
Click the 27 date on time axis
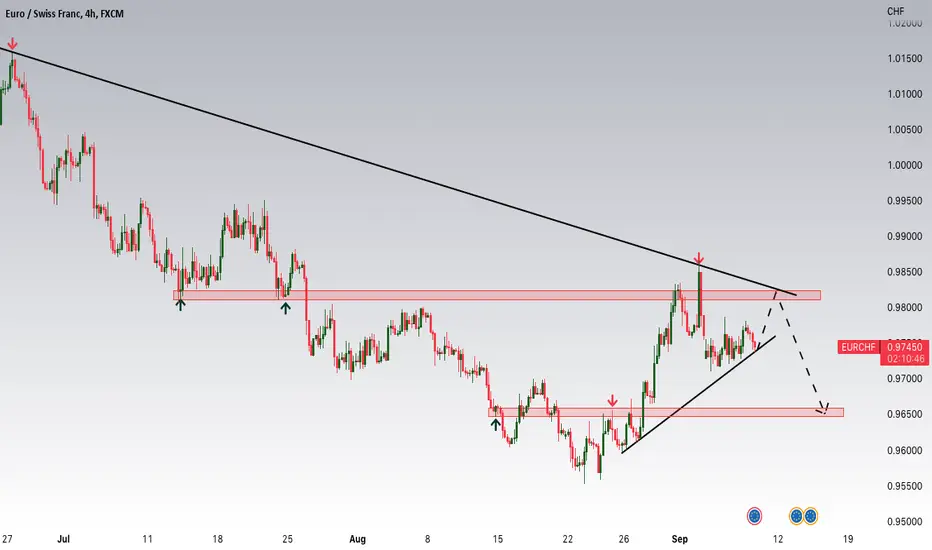(x=7, y=539)
